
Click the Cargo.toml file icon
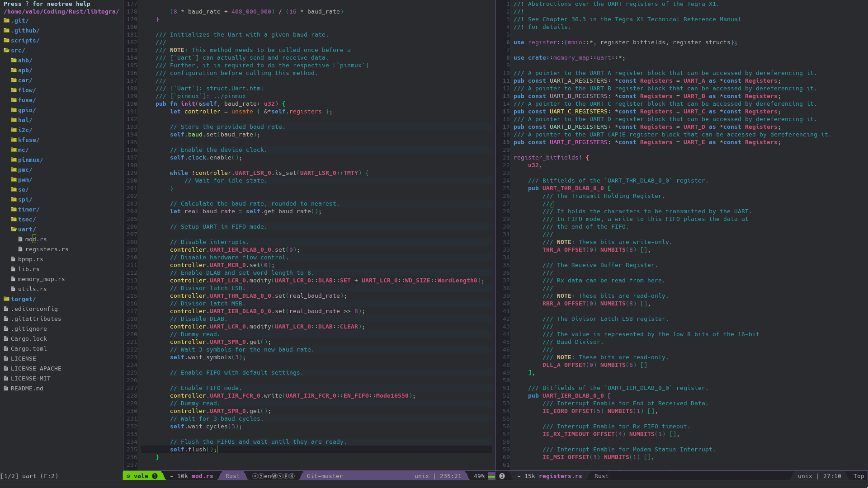pyautogui.click(x=6, y=349)
